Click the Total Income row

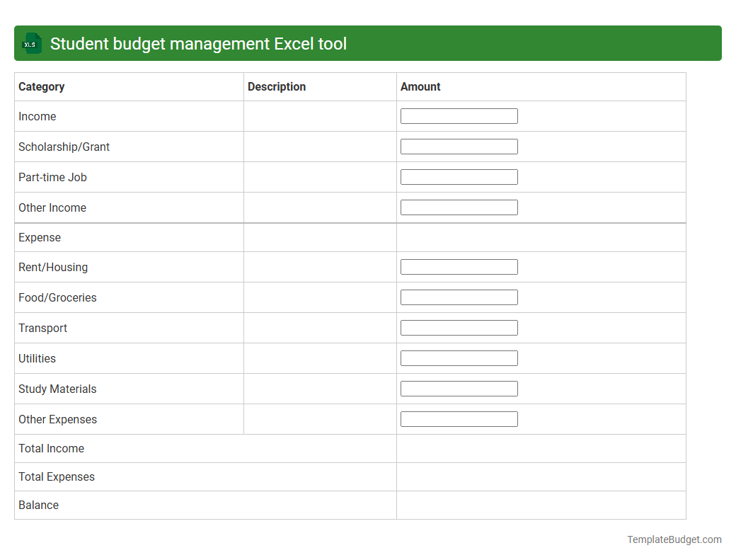[x=51, y=448]
